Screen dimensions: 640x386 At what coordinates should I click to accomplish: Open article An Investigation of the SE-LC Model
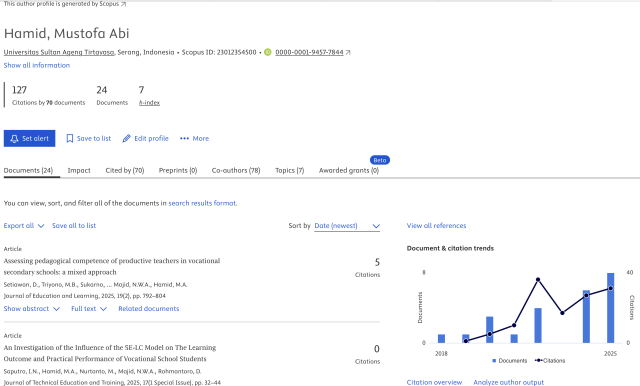[x=110, y=353]
